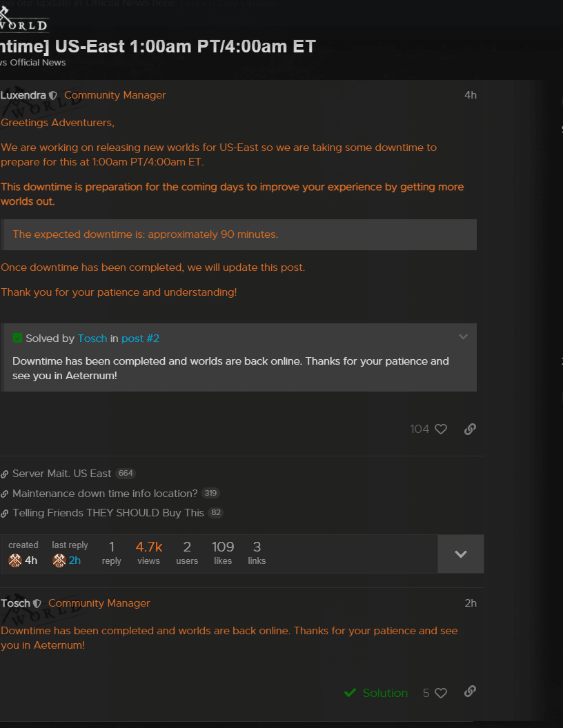Open Maintenance down time info location topic

(105, 494)
